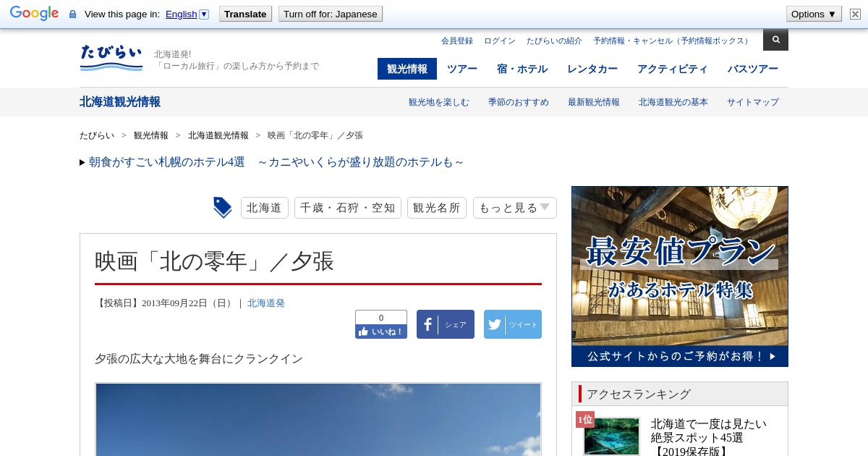868x456 pixels.
Task: Select the 千歳・石狩・空知 tag
Action: 348,208
